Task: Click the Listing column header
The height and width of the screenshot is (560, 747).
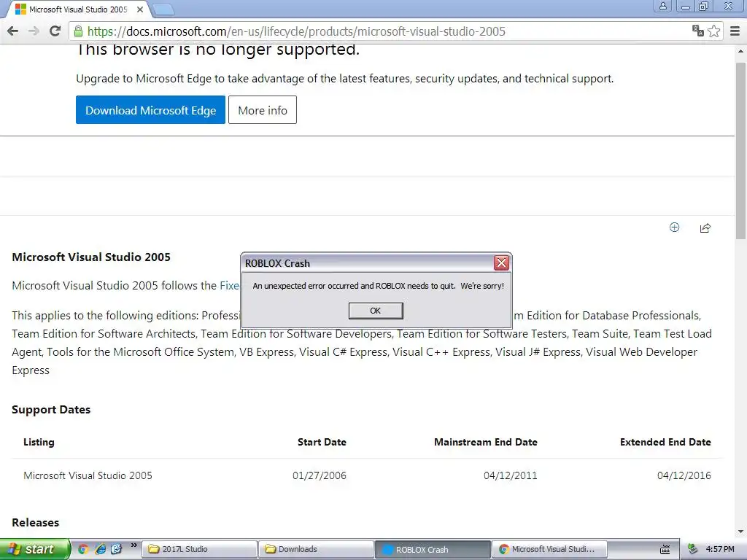Action: [39, 442]
